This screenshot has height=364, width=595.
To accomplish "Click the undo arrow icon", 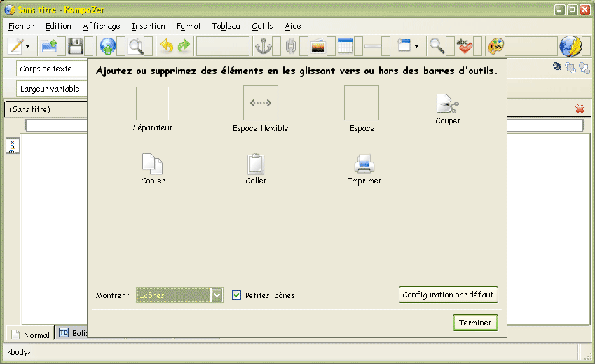I will 166,47.
